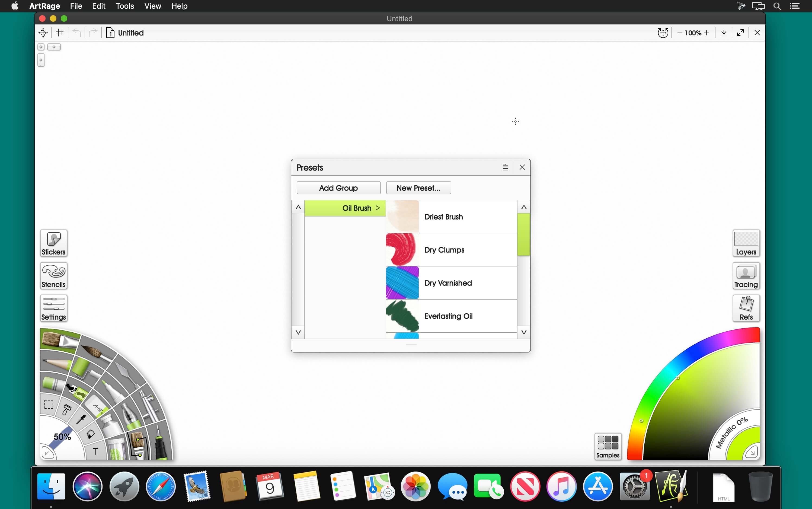Toggle the color Samples panel
Viewport: 812px width, 509px height.
608,446
